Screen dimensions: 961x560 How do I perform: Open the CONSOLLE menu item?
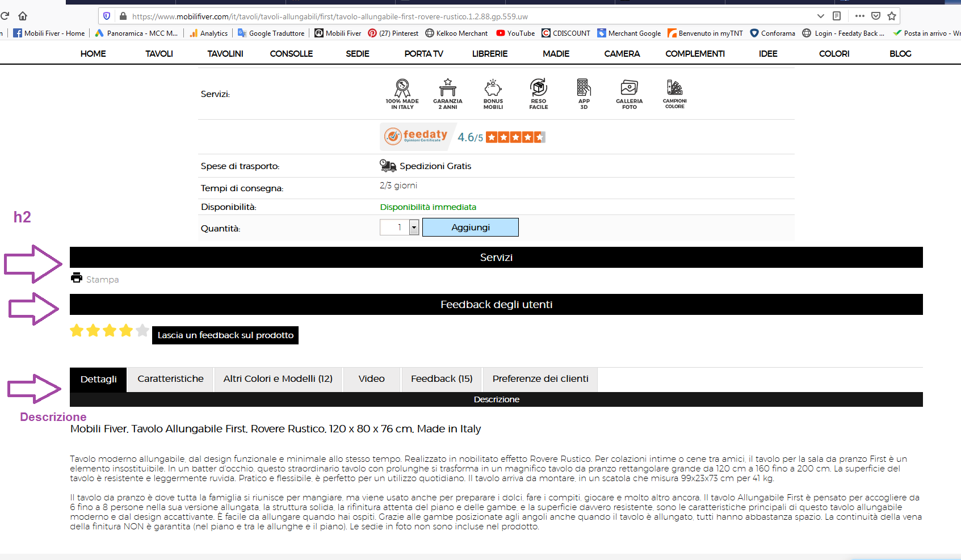pyautogui.click(x=291, y=54)
